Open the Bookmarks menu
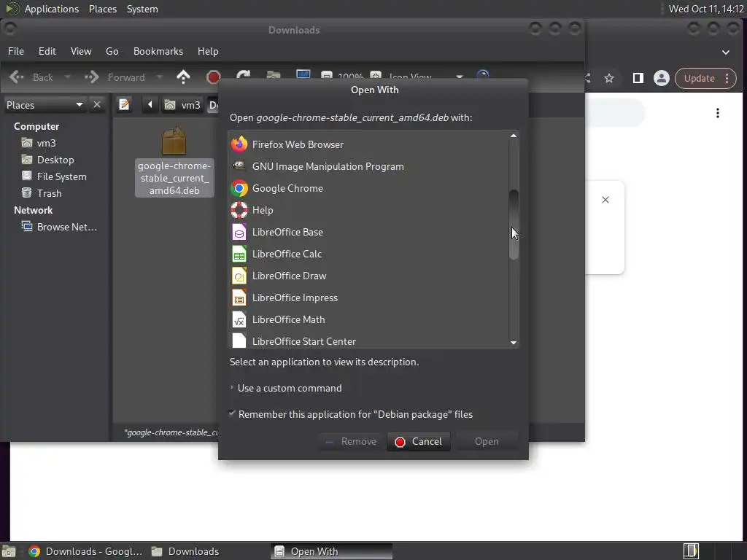The width and height of the screenshot is (747, 560). (158, 51)
